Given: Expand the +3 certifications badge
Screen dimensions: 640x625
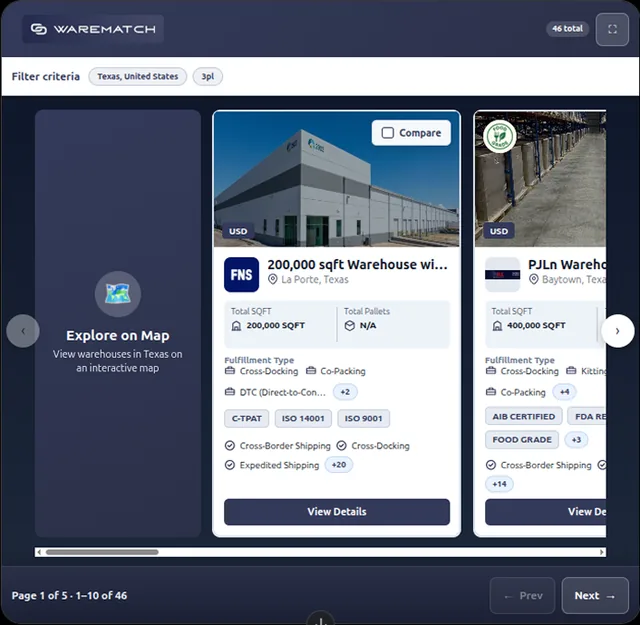Looking at the screenshot, I should tap(576, 440).
